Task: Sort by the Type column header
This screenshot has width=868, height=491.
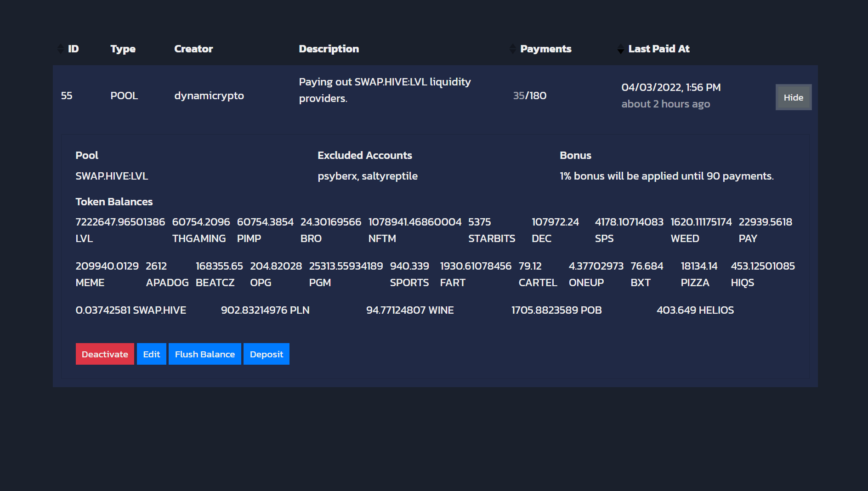Action: pos(123,49)
